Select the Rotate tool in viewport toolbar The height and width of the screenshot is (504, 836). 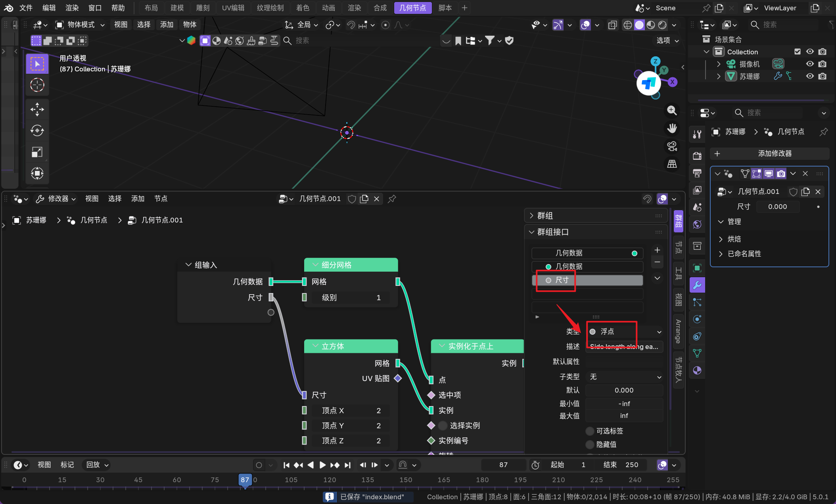point(37,130)
